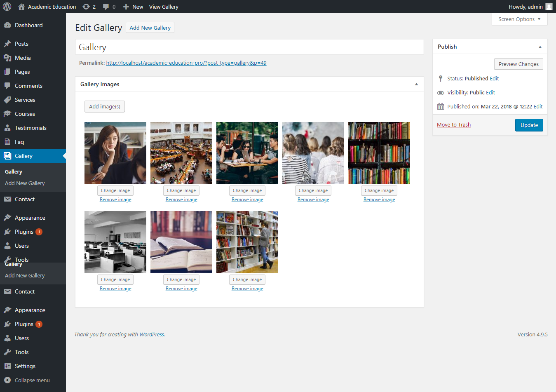Click the Move to Trash link
Viewport: 556px width, 392px height.
pyautogui.click(x=453, y=125)
